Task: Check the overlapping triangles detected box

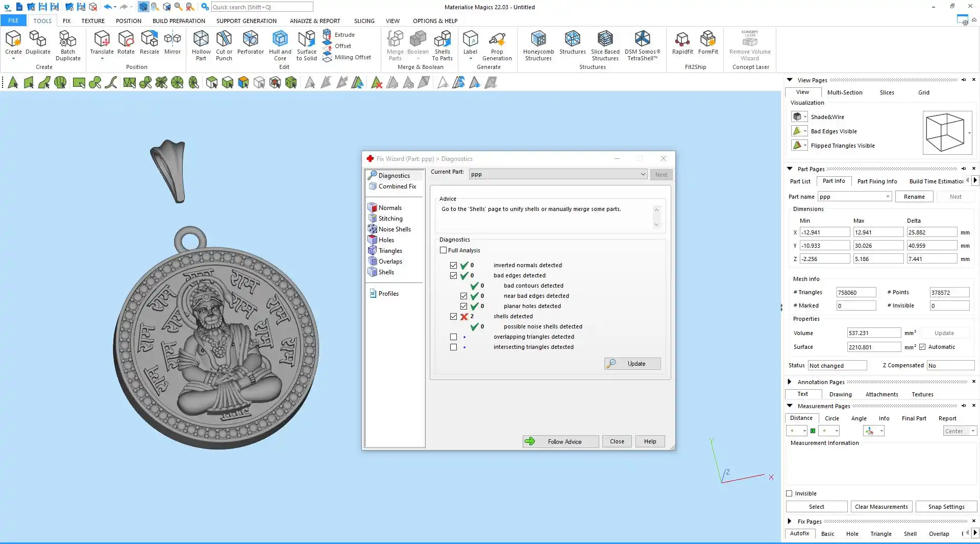Action: [453, 337]
